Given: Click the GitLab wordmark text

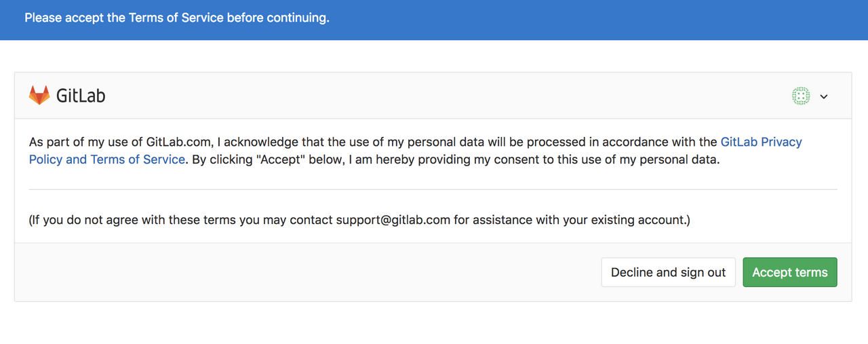Looking at the screenshot, I should click(x=81, y=96).
